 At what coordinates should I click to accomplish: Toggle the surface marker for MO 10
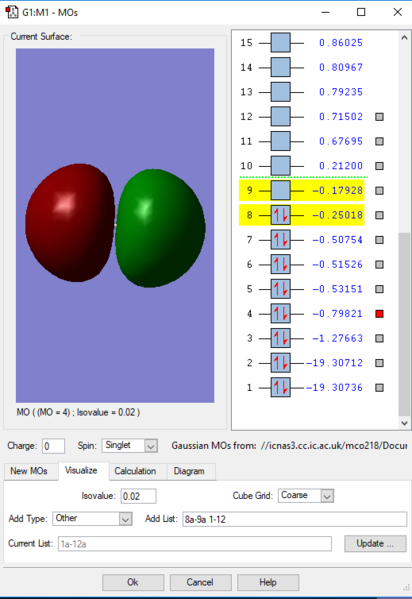pos(379,166)
